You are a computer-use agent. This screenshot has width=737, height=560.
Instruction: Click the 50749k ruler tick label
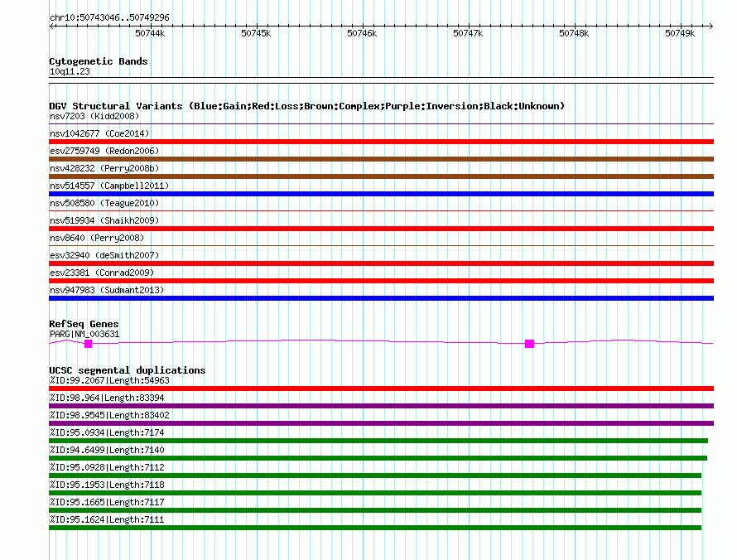680,33
